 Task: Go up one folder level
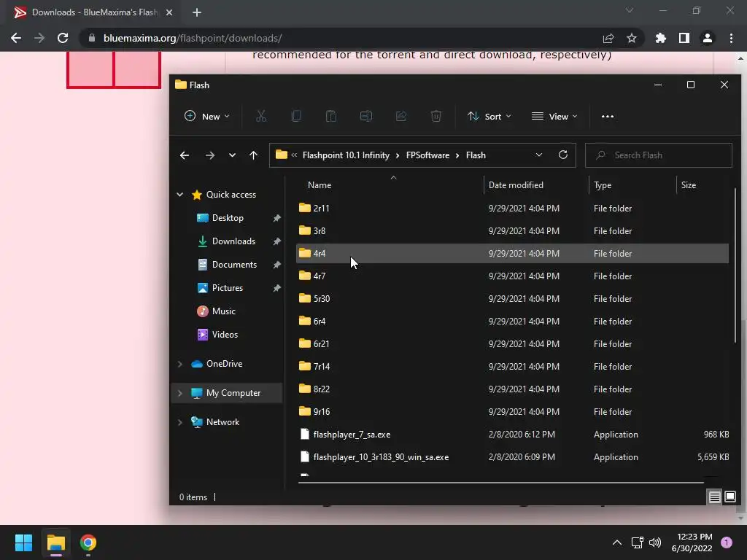(x=253, y=155)
